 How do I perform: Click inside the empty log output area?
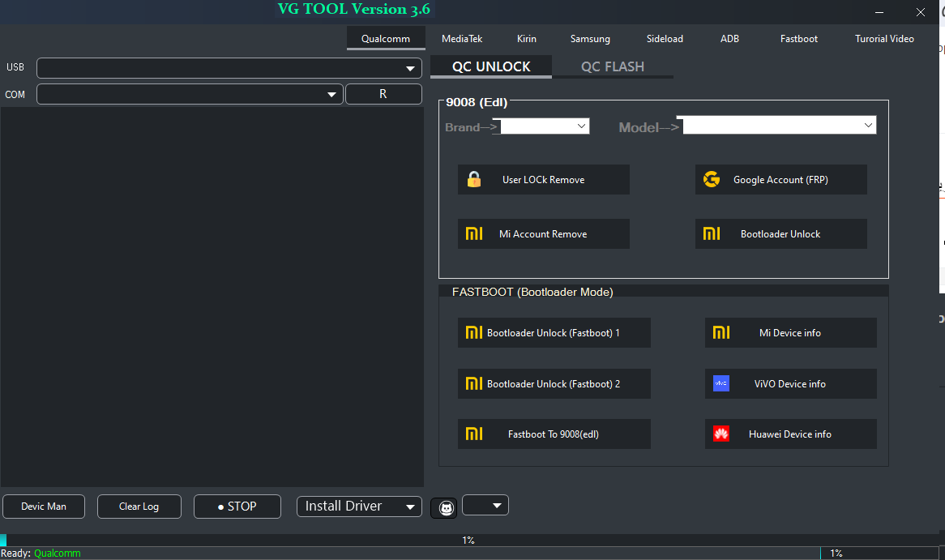click(x=212, y=297)
